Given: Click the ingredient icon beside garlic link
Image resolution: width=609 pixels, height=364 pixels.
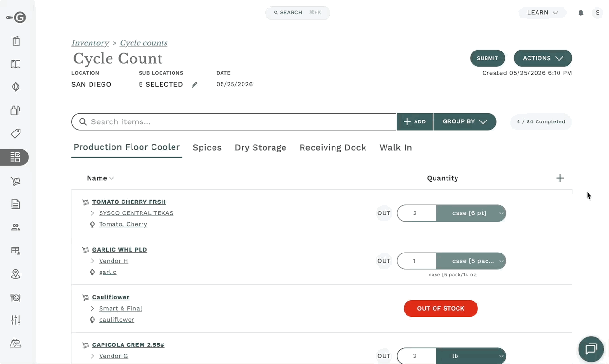Looking at the screenshot, I should (92, 272).
